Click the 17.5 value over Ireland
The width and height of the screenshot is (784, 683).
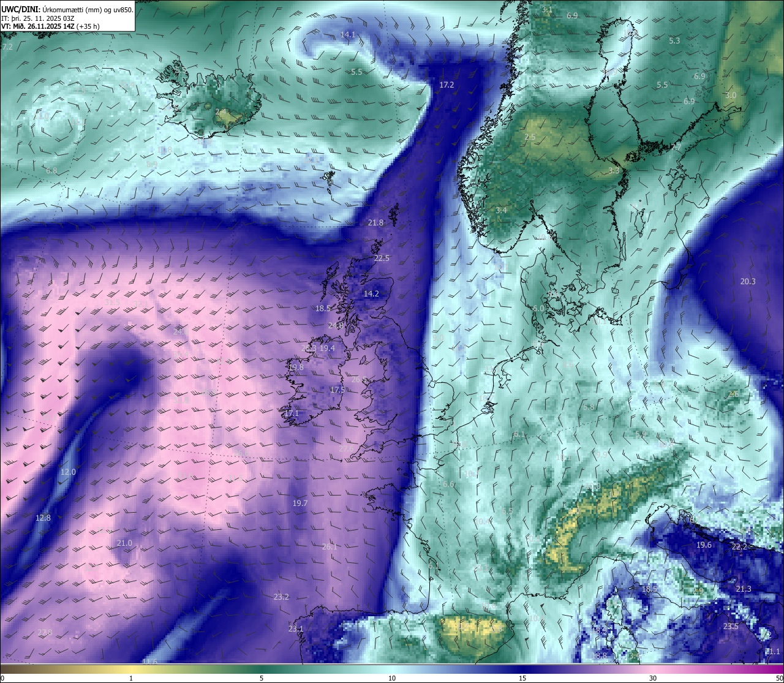coord(337,390)
